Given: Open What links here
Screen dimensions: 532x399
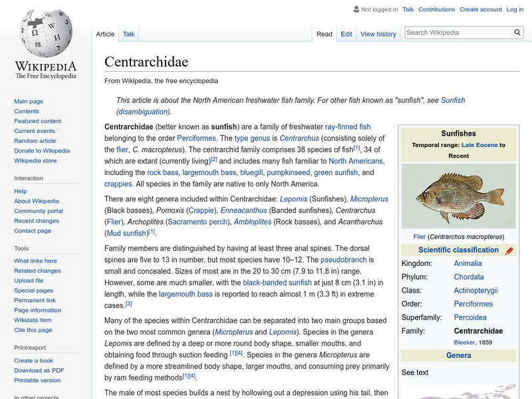Looking at the screenshot, I should pyautogui.click(x=35, y=261).
